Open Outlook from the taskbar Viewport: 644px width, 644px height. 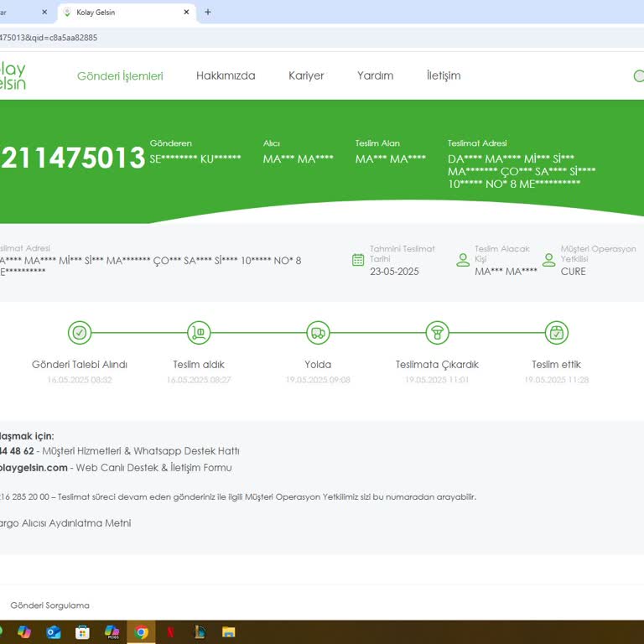coord(54,632)
